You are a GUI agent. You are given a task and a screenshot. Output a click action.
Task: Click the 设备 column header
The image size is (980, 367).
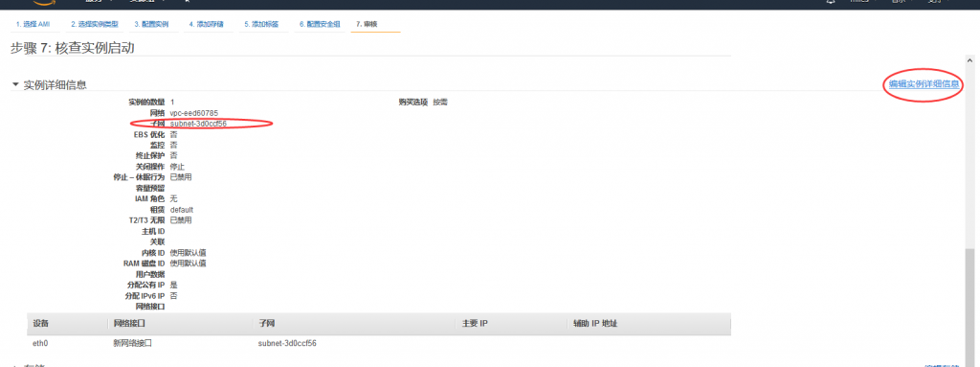tap(40, 324)
